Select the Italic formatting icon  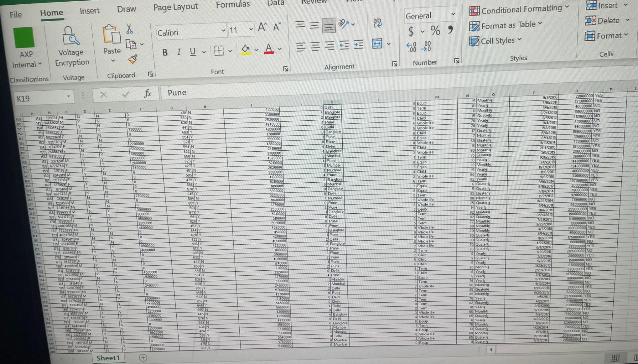[178, 52]
